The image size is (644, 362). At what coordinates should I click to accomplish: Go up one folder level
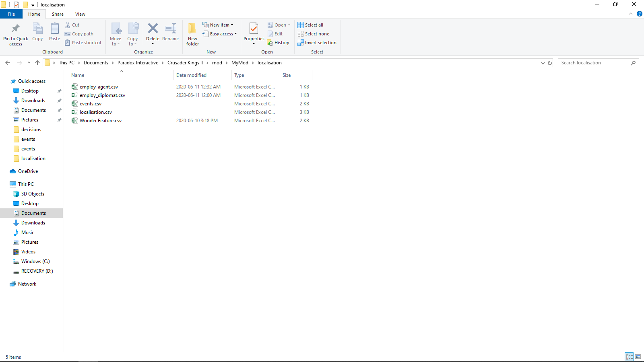pos(37,63)
